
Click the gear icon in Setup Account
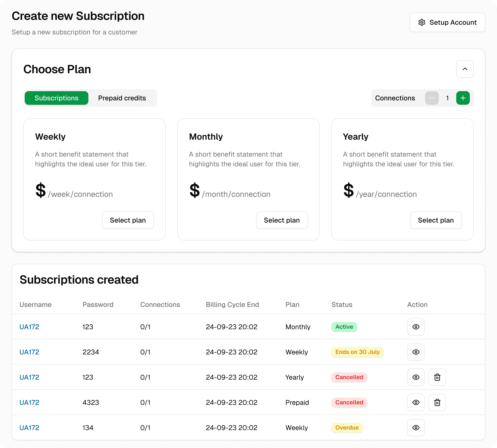pyautogui.click(x=422, y=22)
